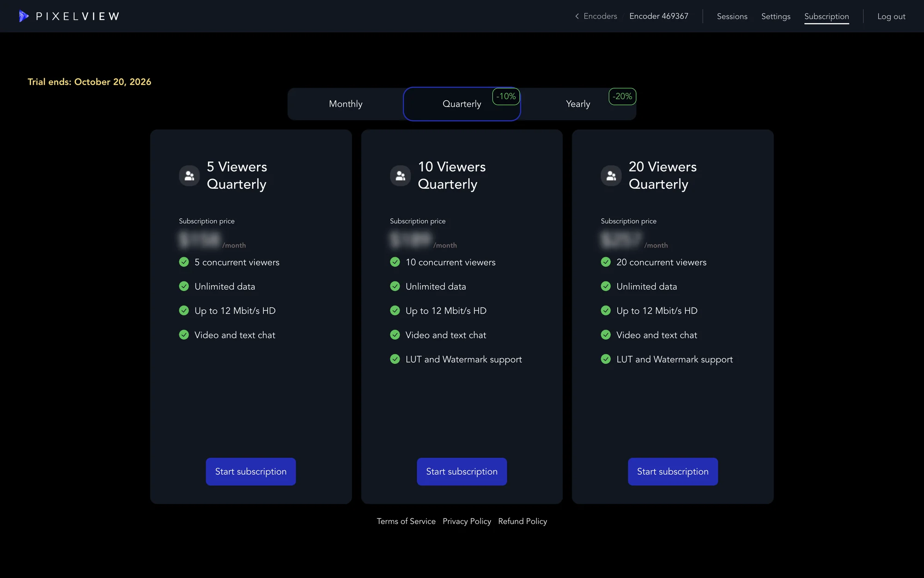
Task: Open the Settings page
Action: tap(776, 16)
